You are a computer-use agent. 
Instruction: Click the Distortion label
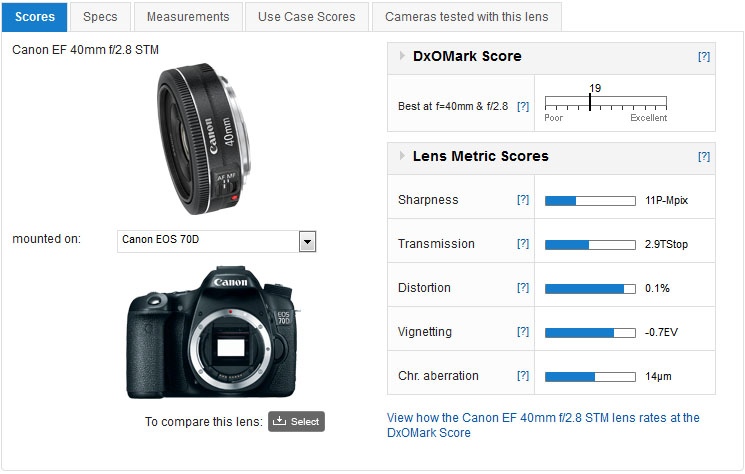click(x=424, y=288)
